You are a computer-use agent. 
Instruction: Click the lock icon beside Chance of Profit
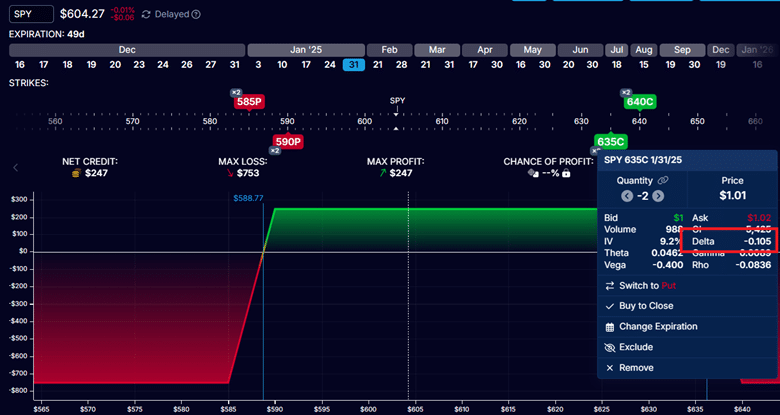(x=566, y=173)
